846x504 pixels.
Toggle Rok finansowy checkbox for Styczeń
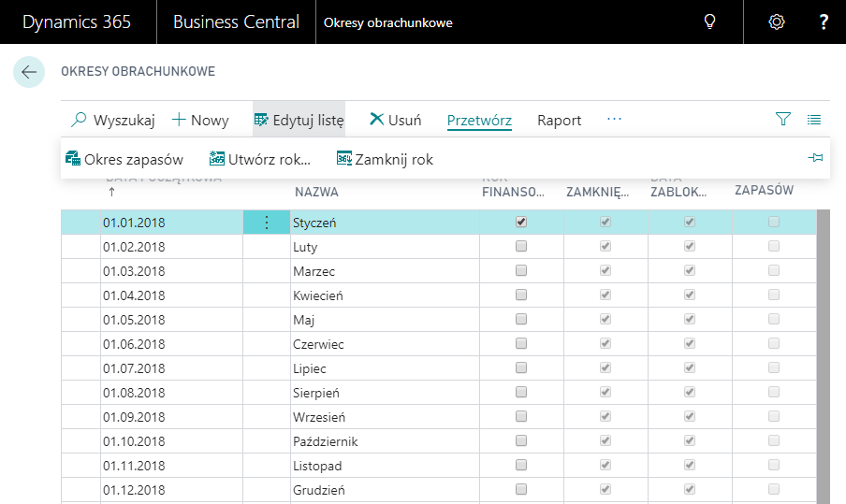pyautogui.click(x=520, y=222)
